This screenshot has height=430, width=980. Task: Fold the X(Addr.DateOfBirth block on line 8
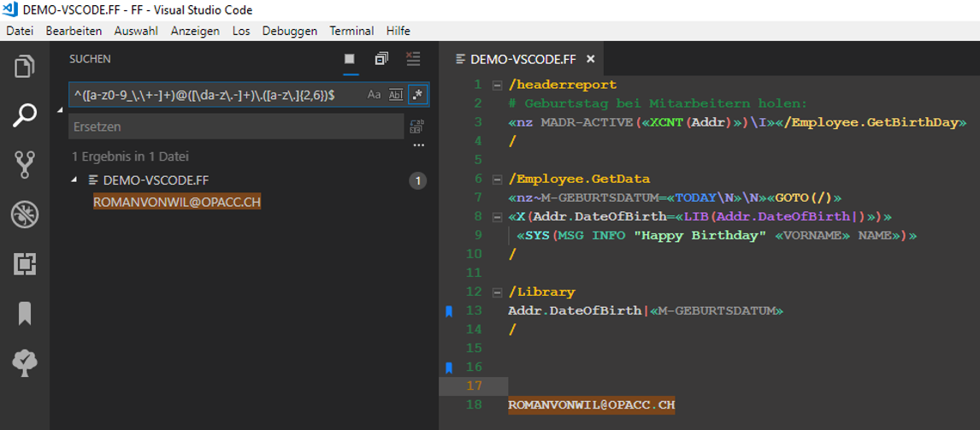(x=497, y=217)
